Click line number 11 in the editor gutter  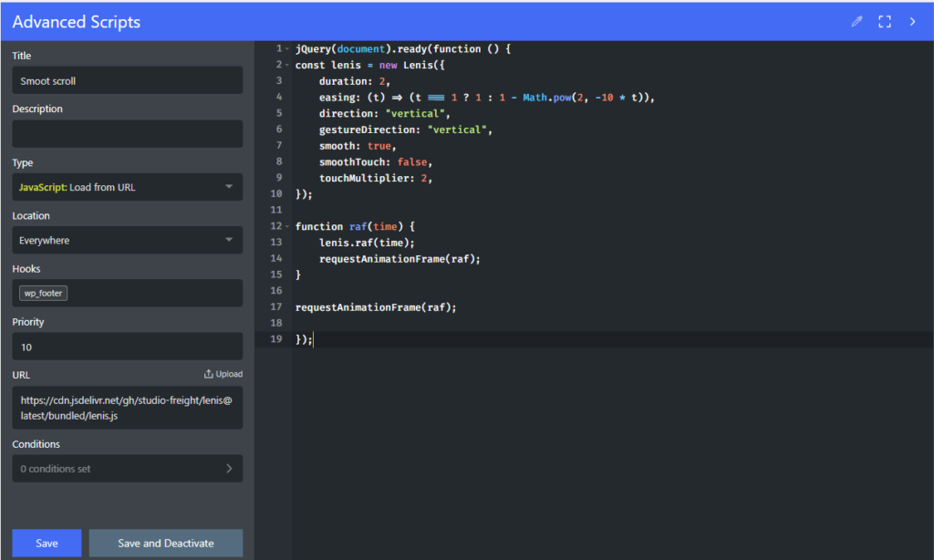point(275,210)
